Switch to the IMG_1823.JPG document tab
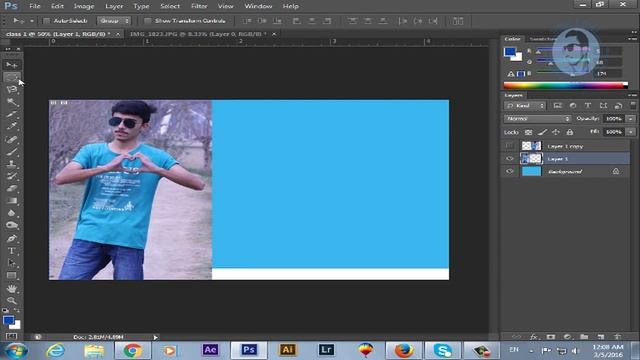 (198, 34)
